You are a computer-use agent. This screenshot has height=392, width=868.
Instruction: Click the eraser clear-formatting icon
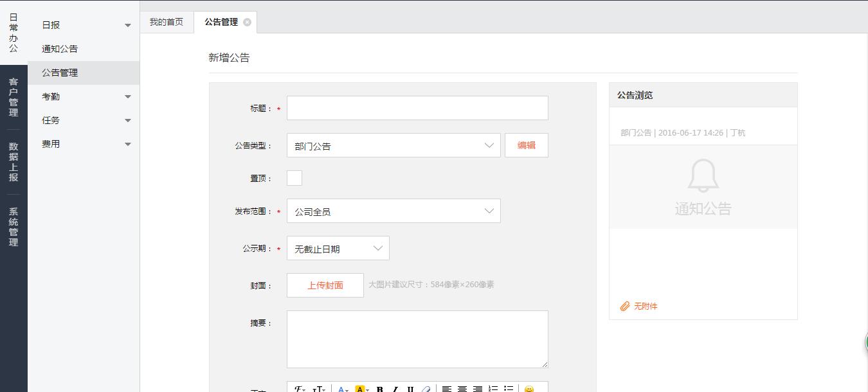(426, 389)
